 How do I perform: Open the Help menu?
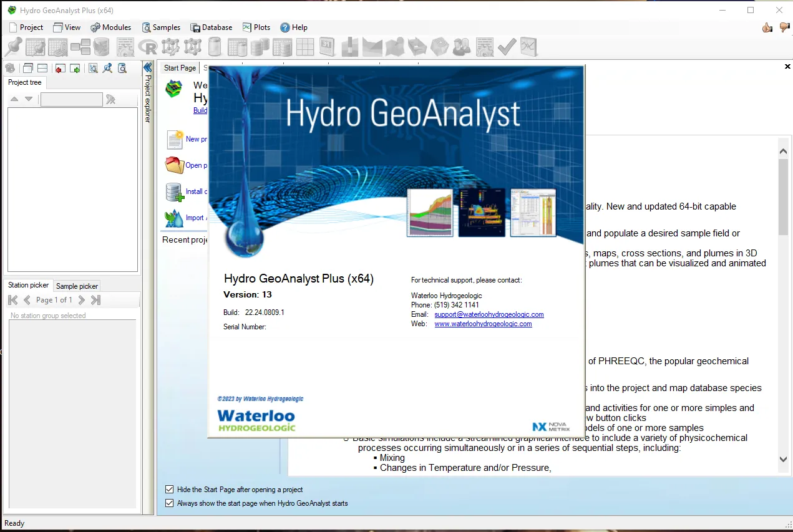[x=294, y=27]
